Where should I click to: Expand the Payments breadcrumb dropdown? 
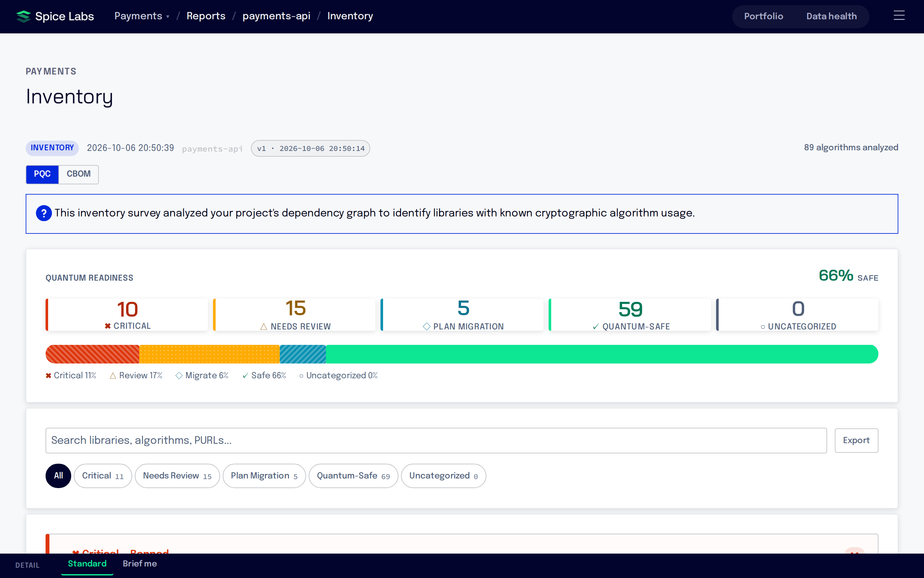(x=142, y=16)
